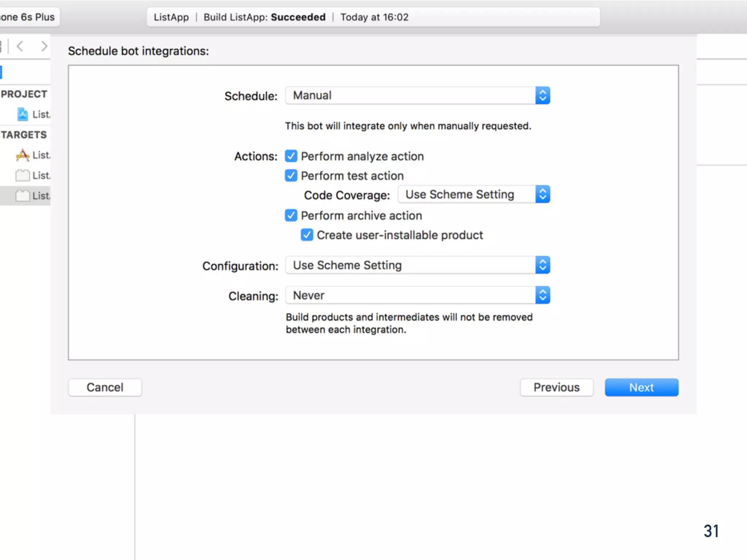Open the Cleaning dropdown set to Never
This screenshot has width=747, height=560.
[417, 295]
